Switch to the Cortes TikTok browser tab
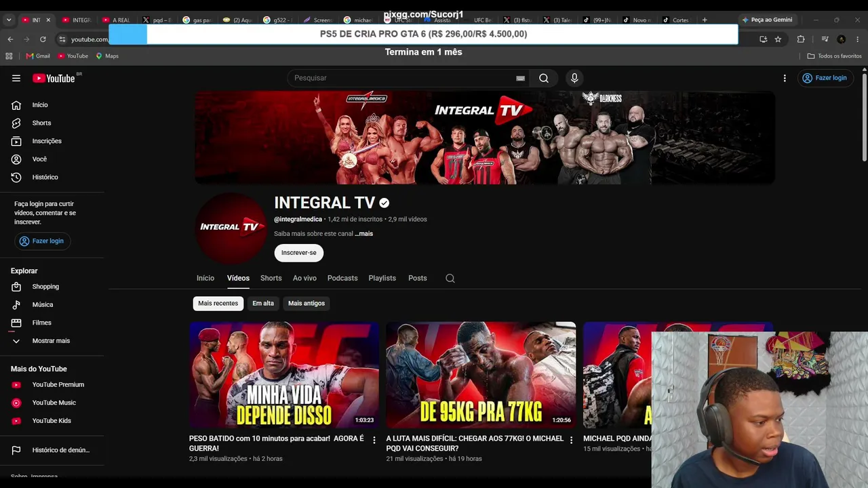The image size is (868, 488). (x=676, y=20)
